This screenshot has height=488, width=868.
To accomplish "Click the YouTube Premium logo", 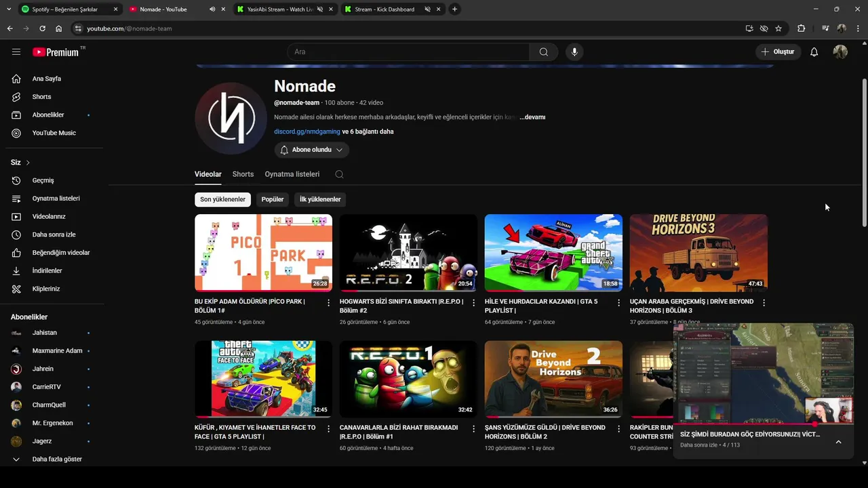I will pyautogui.click(x=57, y=52).
